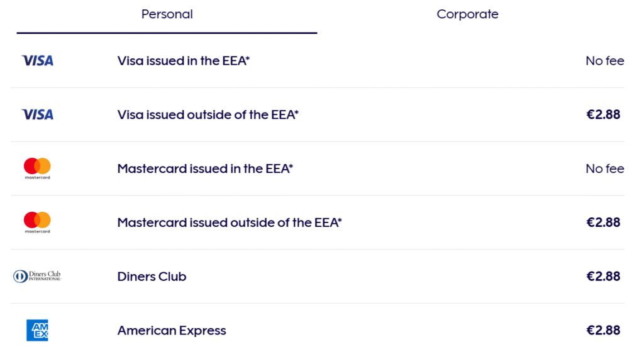This screenshot has width=644, height=352.
Task: Click 'Mastercard issued in the EEA*' label
Action: pos(205,168)
